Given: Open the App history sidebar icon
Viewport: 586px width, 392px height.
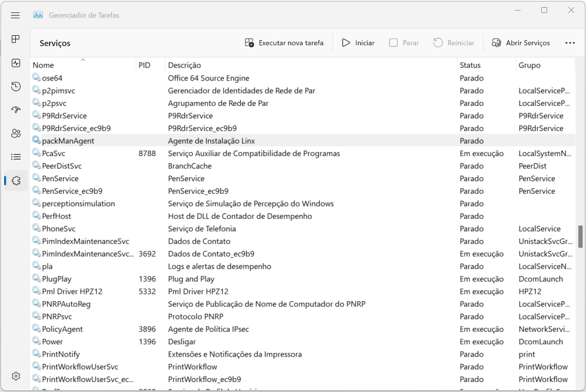Looking at the screenshot, I should click(x=16, y=87).
